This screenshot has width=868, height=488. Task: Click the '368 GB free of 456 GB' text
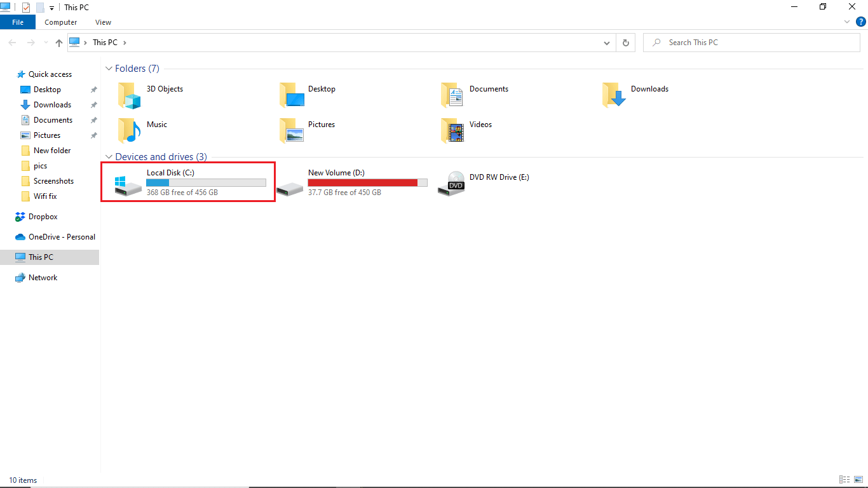pos(182,192)
